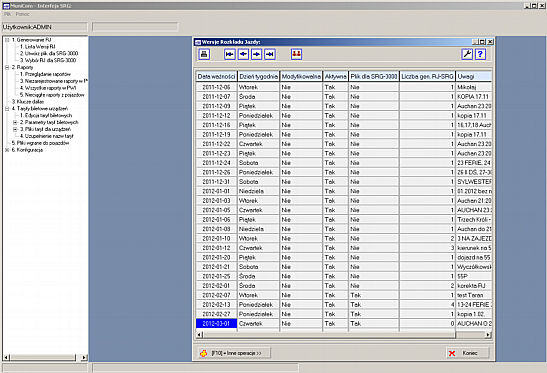
Task: Expand the '6. Konfiguracja' tree node
Action: coord(7,150)
